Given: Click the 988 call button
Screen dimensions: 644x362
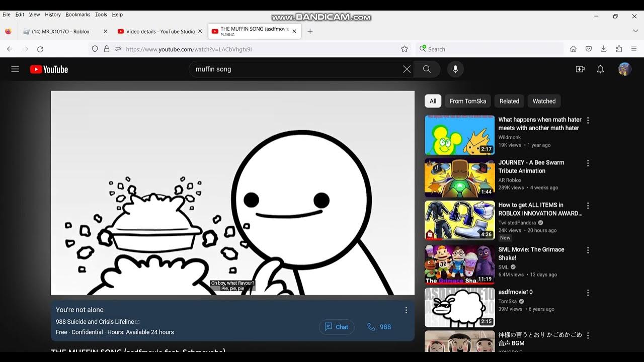Looking at the screenshot, I should point(379,327).
